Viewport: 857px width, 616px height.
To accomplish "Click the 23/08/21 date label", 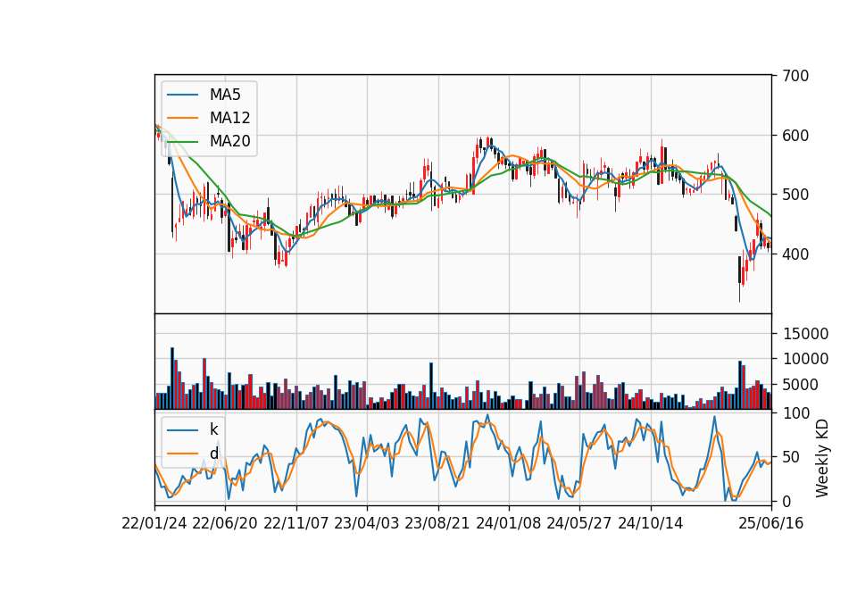I will 437,523.
